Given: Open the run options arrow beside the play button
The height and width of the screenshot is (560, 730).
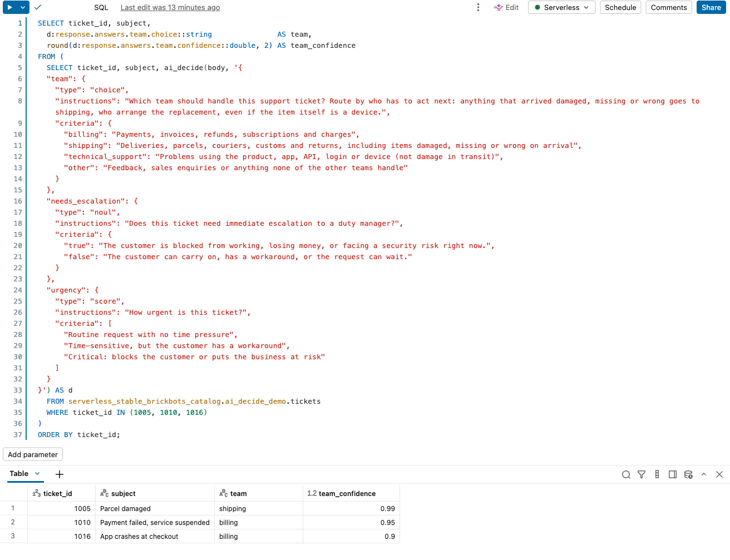Looking at the screenshot, I should point(23,7).
